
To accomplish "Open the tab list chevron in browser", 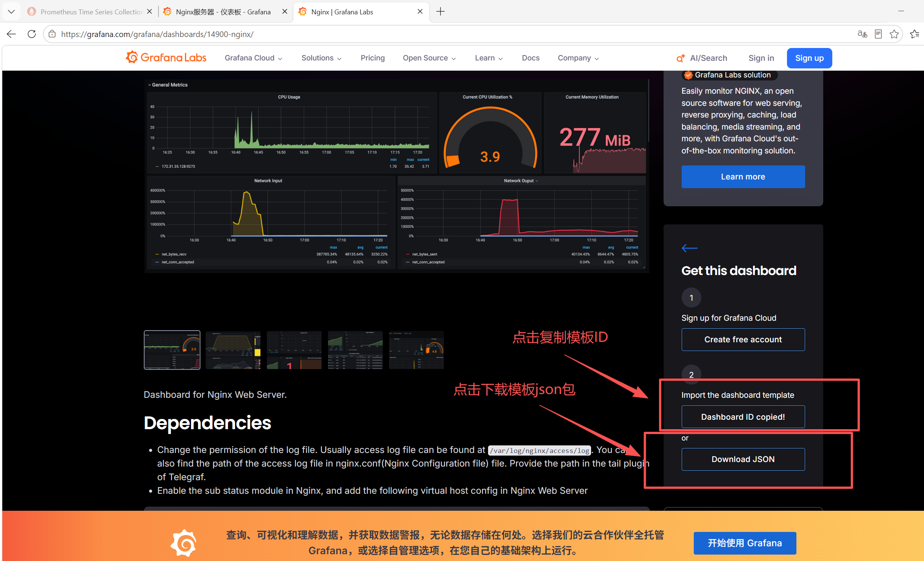I will click(x=11, y=12).
